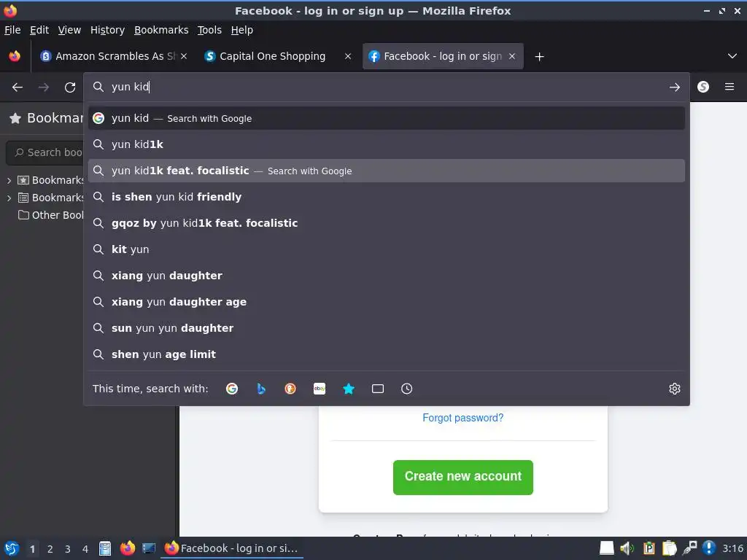This screenshot has height=560, width=747.
Task: Select the 'kit yun' suggestion
Action: click(x=387, y=249)
